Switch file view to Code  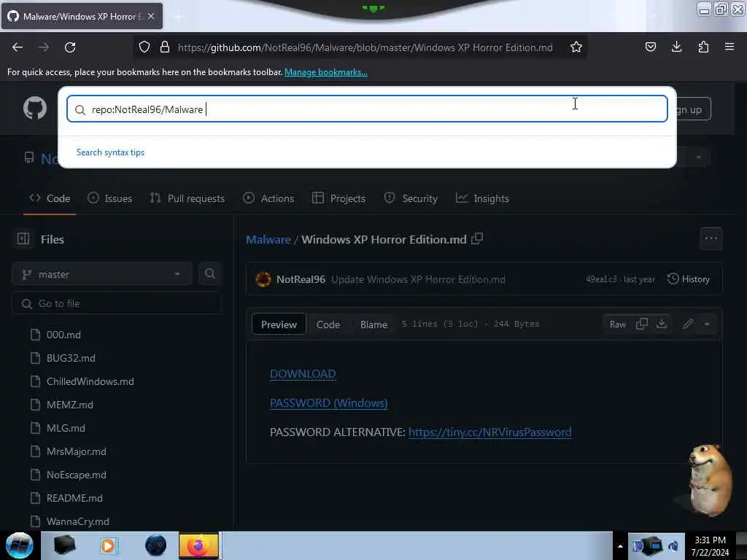click(x=328, y=324)
